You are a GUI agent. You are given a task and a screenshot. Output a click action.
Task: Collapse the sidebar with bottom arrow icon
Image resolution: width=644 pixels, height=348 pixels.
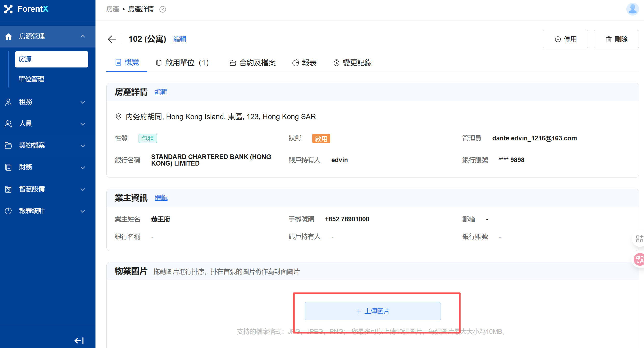79,340
